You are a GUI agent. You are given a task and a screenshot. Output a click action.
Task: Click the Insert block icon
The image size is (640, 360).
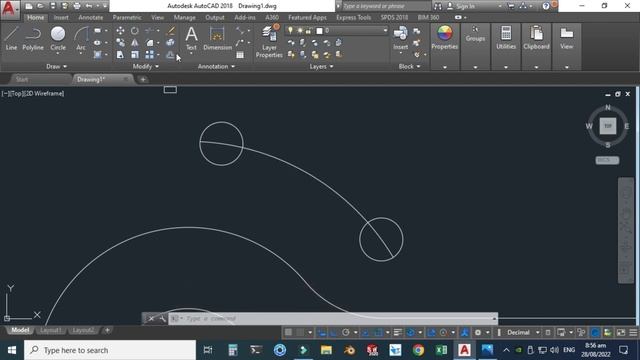coord(400,38)
